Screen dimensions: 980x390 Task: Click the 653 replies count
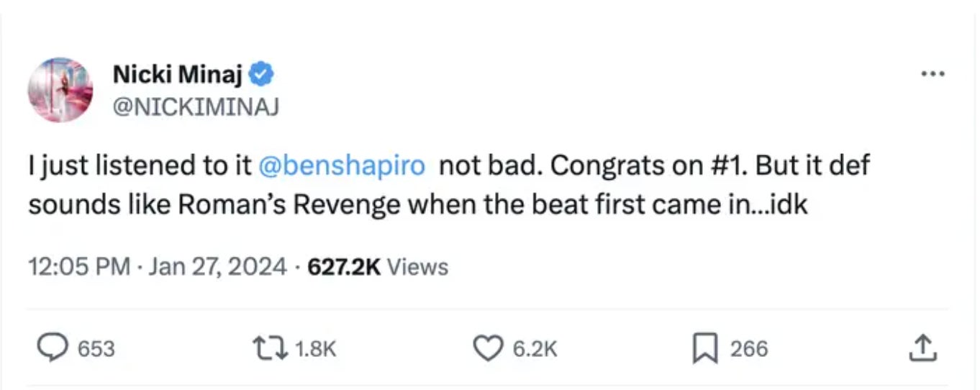(96, 349)
